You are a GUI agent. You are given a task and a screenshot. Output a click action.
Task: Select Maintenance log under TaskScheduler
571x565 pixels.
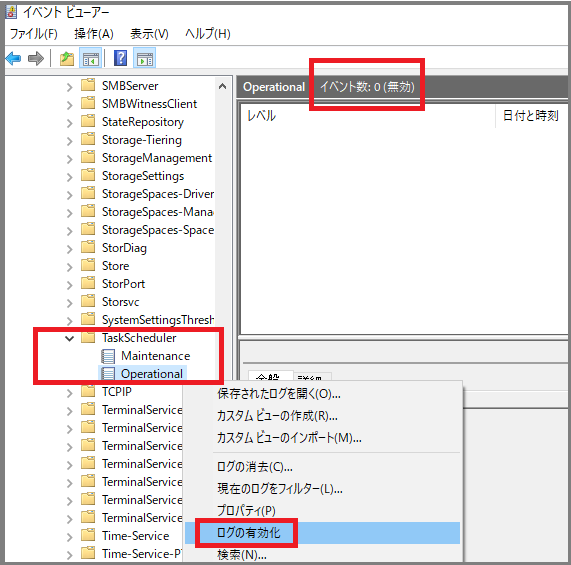pyautogui.click(x=155, y=356)
